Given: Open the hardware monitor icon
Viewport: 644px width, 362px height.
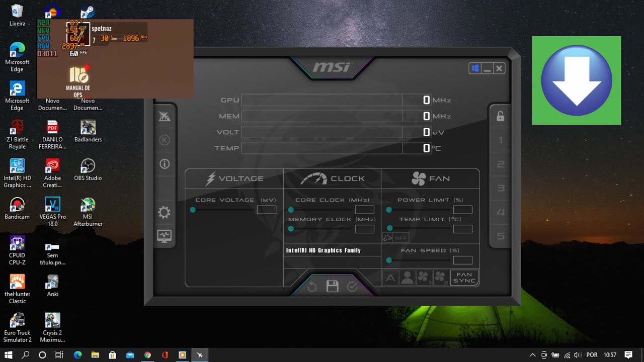Looking at the screenshot, I should tap(165, 236).
